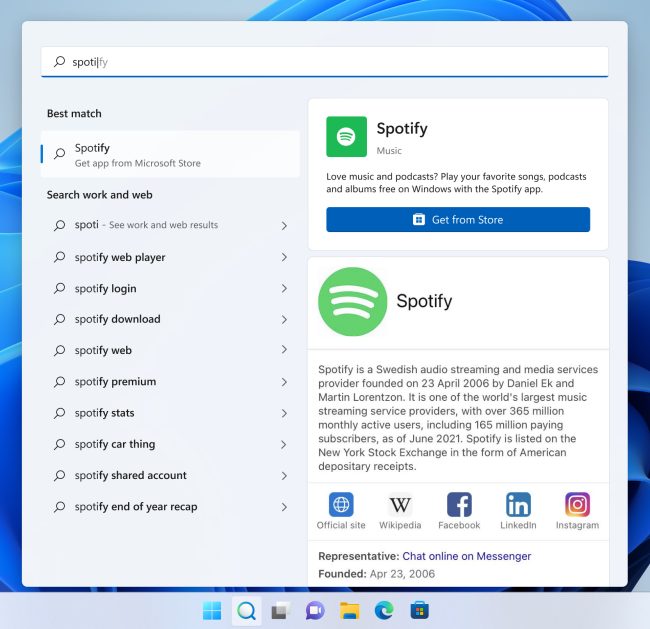Click the 'Love music and podcasts?' description text

tap(456, 183)
